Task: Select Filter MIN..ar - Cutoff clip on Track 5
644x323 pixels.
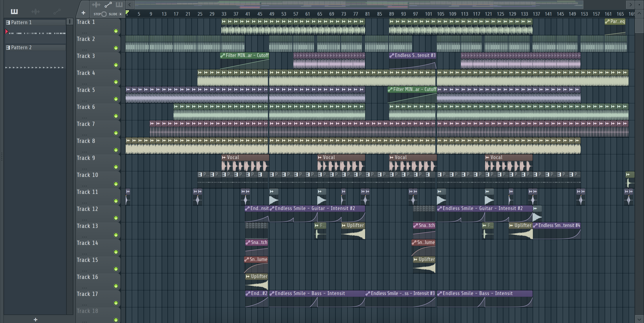Action: pyautogui.click(x=412, y=94)
